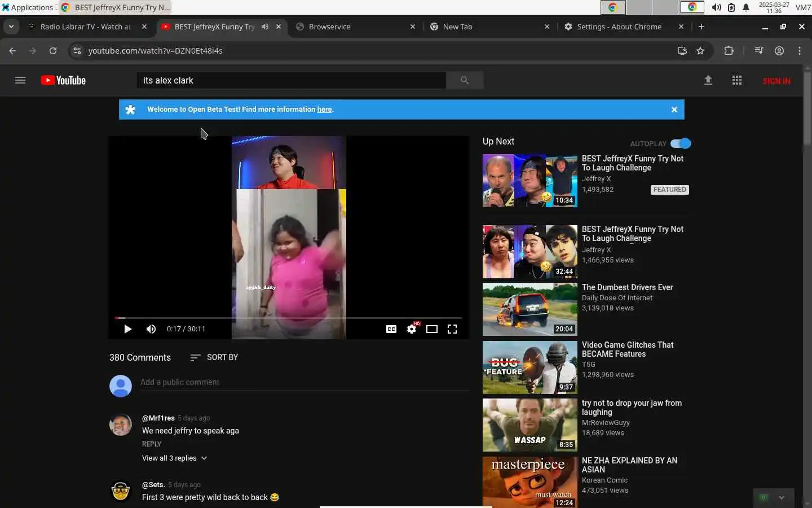This screenshot has width=812, height=508.
Task: Click the install app icon in address bar
Action: pyautogui.click(x=682, y=51)
